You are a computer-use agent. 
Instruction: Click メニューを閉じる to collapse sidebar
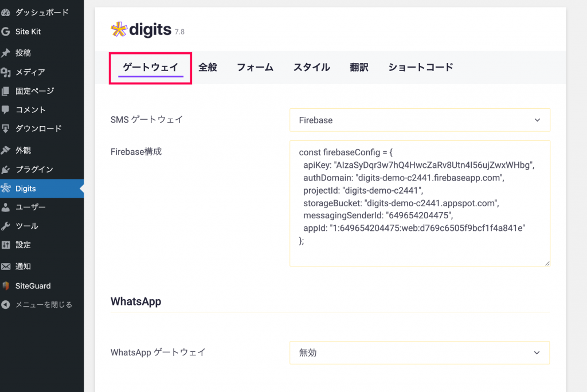42,304
